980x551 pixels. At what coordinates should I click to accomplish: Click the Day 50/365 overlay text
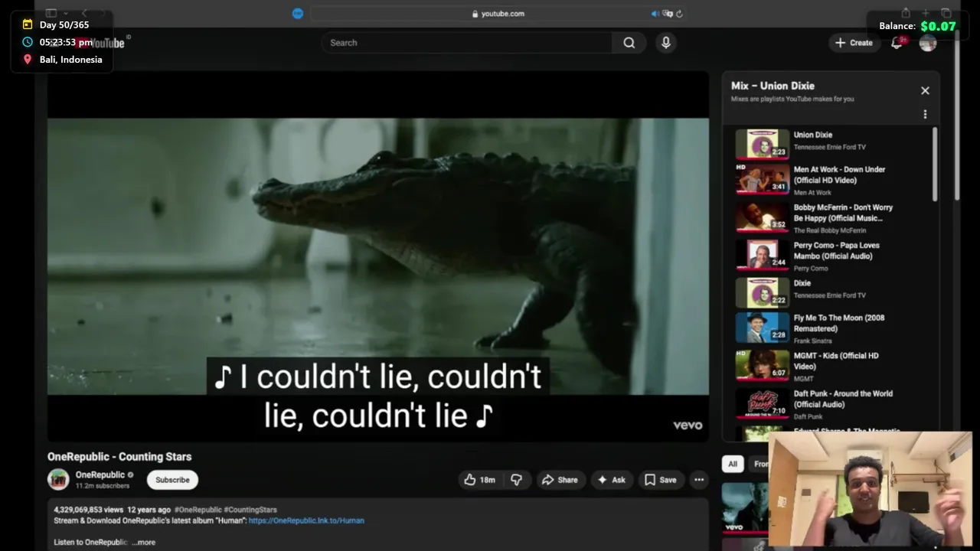(64, 24)
